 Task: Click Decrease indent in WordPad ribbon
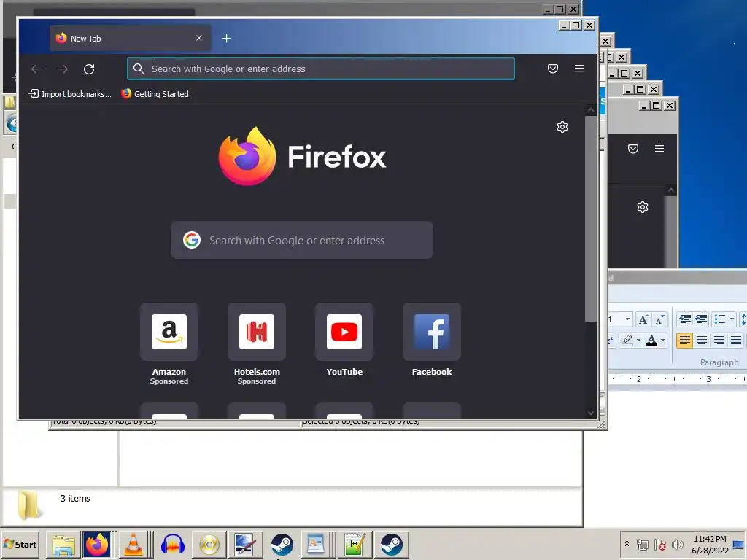point(685,319)
